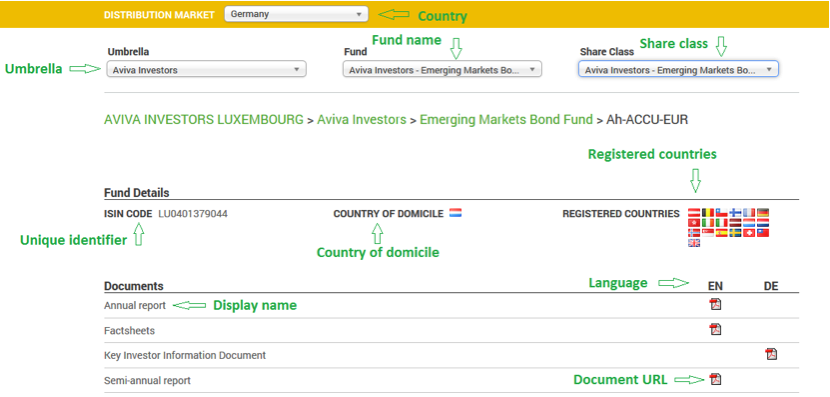This screenshot has width=830, height=397.
Task: Open the Distribution Market dropdown showing Germany
Action: point(296,14)
